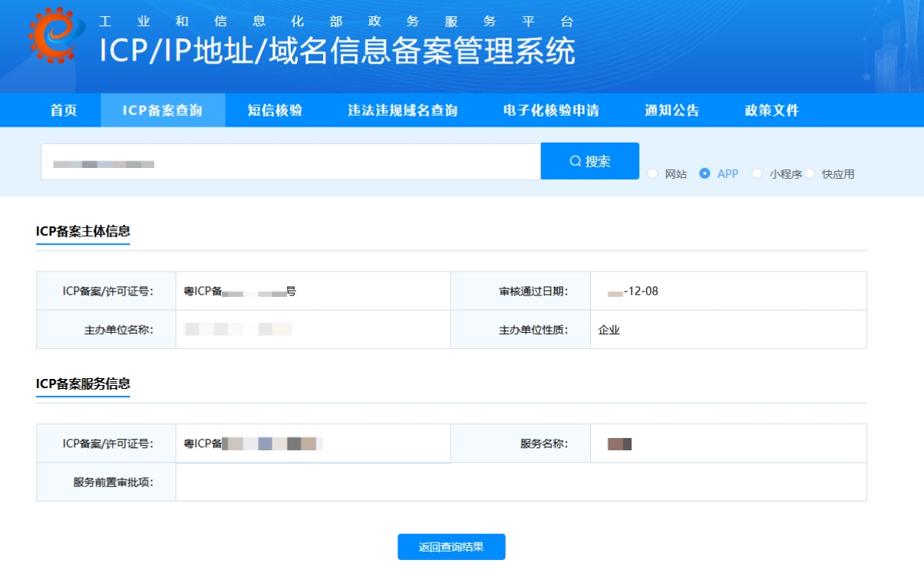Viewport: 924px width, 583px height.
Task: Pick the 快应用 radio option
Action: coord(810,173)
